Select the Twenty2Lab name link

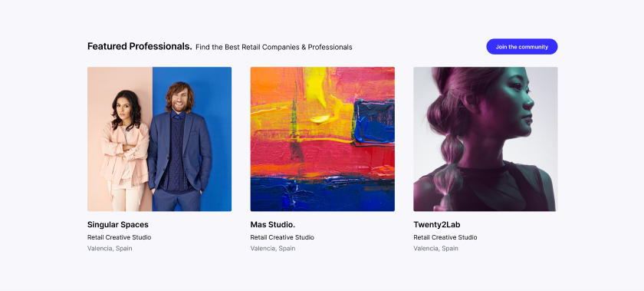[436, 225]
